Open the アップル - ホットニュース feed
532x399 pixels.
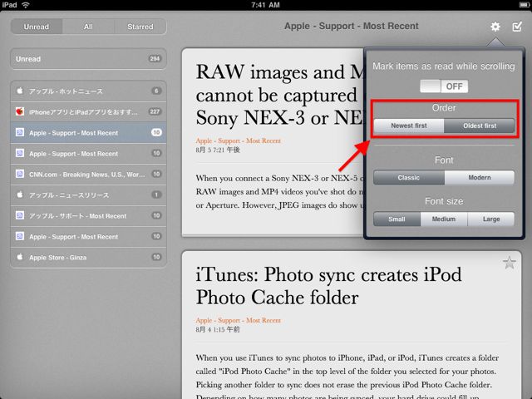click(88, 91)
